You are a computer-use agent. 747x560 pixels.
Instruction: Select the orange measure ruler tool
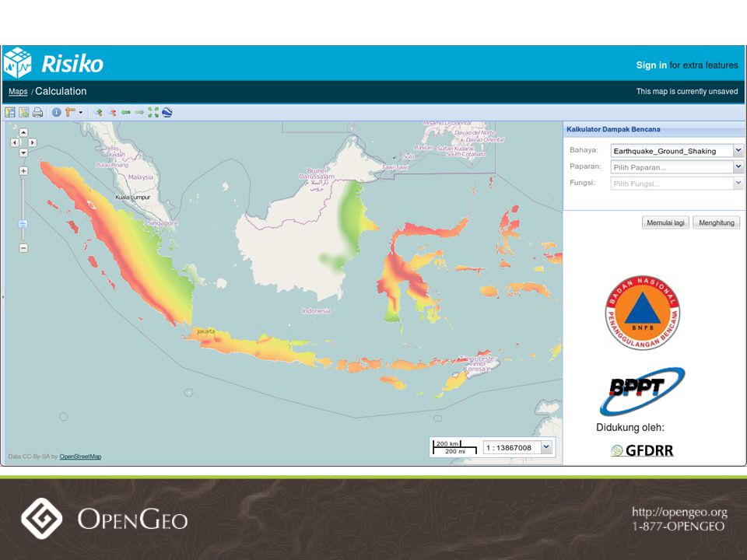(70, 112)
